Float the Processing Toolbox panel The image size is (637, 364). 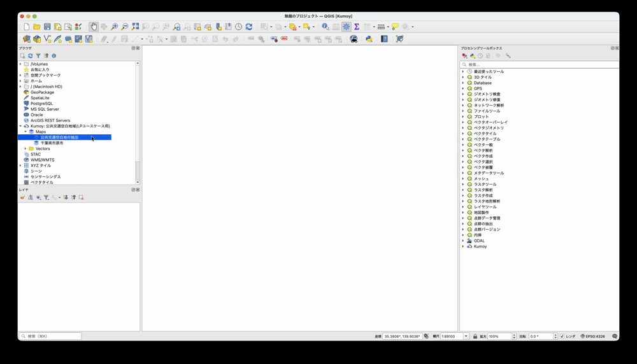pos(613,48)
